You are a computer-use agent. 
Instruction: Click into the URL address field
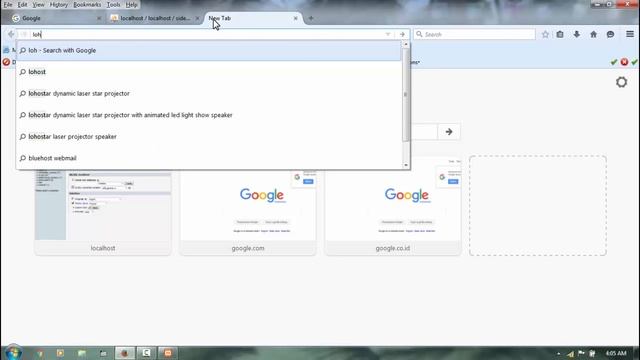point(208,34)
